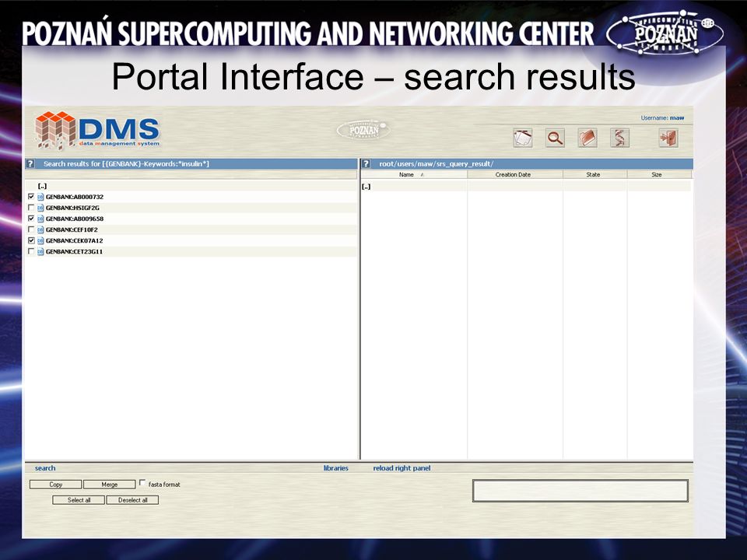Click the Search results for GENBANK Keywords heading
The image size is (747, 560).
pyautogui.click(x=126, y=164)
